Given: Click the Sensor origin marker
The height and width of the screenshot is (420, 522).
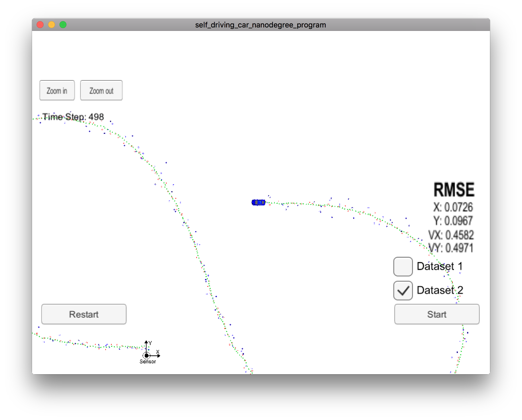Looking at the screenshot, I should (x=147, y=356).
